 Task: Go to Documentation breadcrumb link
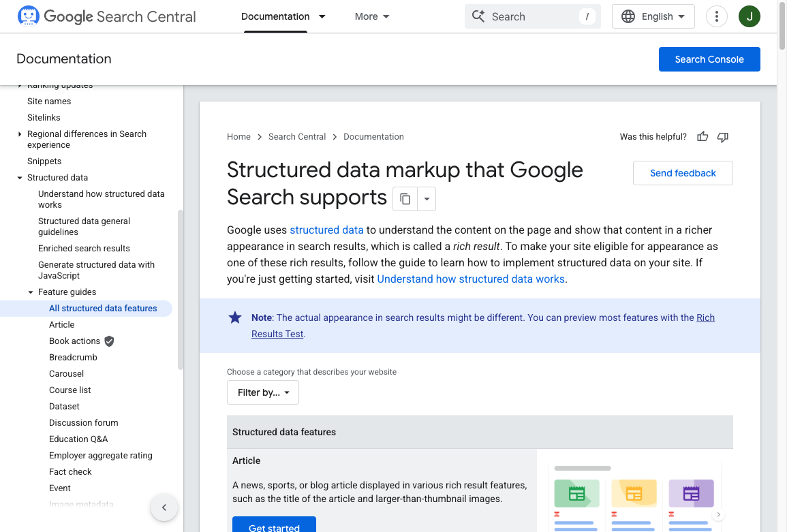pyautogui.click(x=373, y=136)
